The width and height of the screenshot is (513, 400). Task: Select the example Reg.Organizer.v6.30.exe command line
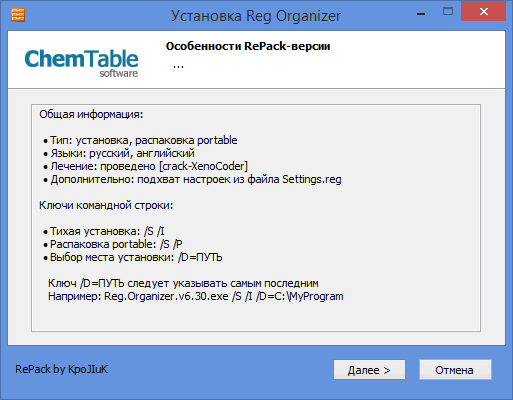(196, 296)
